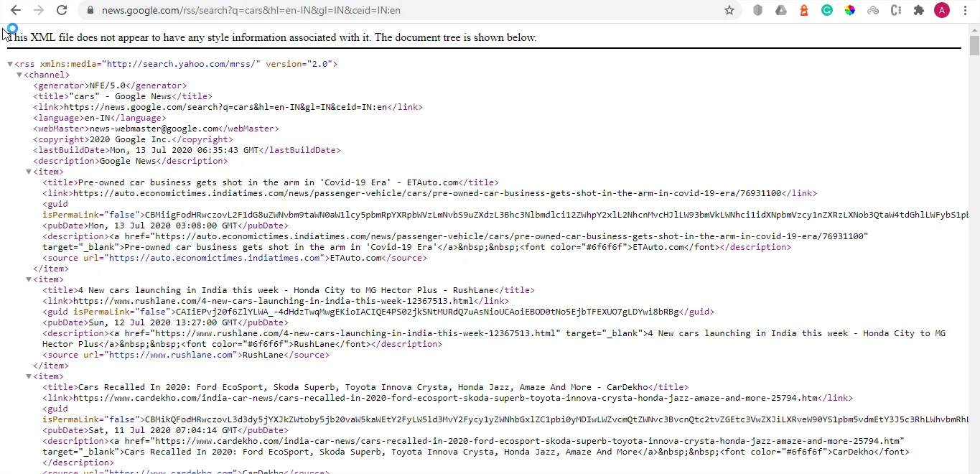The image size is (980, 474).
Task: Open the Grammarly extension
Action: click(x=827, y=10)
